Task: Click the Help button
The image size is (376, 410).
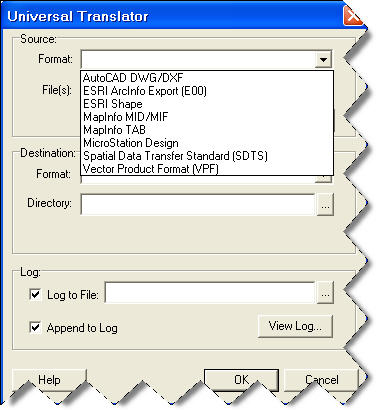Action: coord(49,380)
